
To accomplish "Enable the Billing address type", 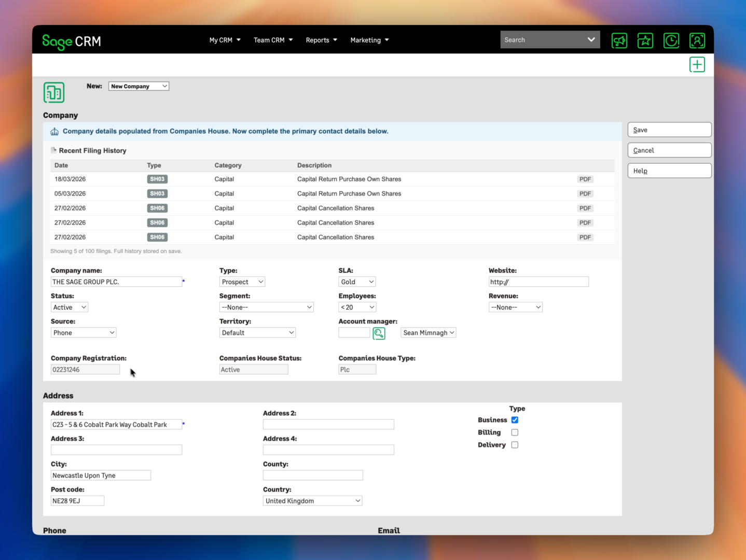I will tap(514, 432).
